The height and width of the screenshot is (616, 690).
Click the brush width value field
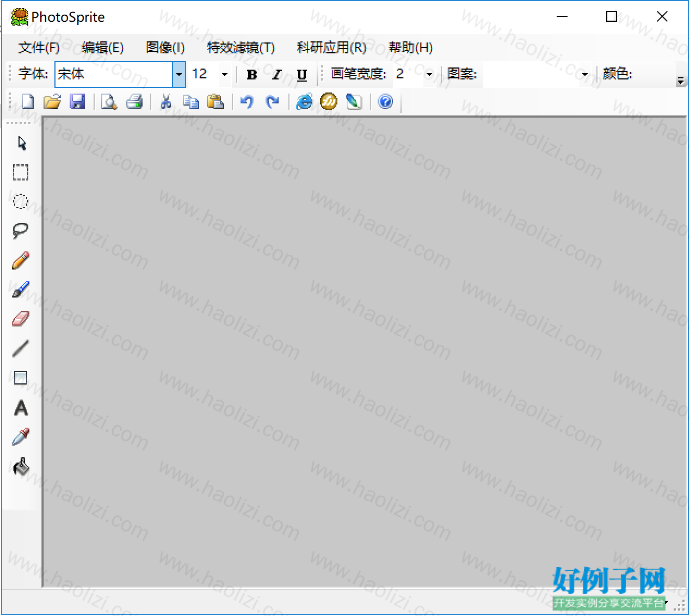point(408,75)
